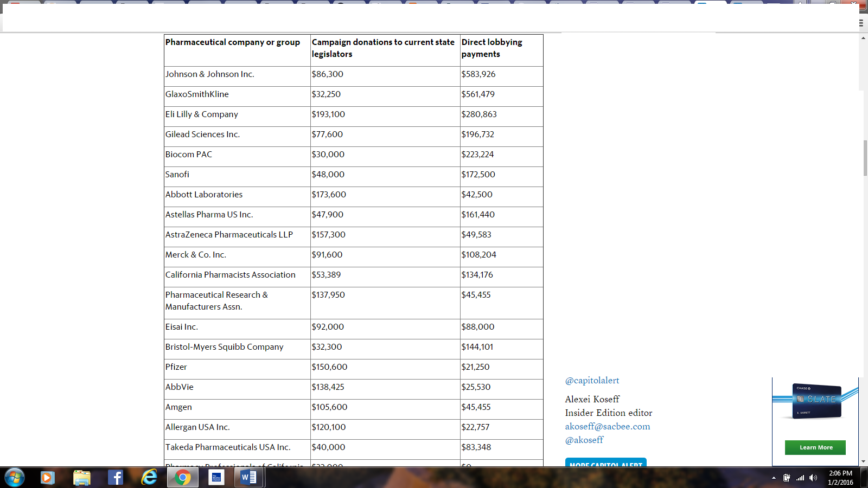Select AstraZeneca's $157,300 donation value
The width and height of the screenshot is (868, 488).
coord(329,235)
